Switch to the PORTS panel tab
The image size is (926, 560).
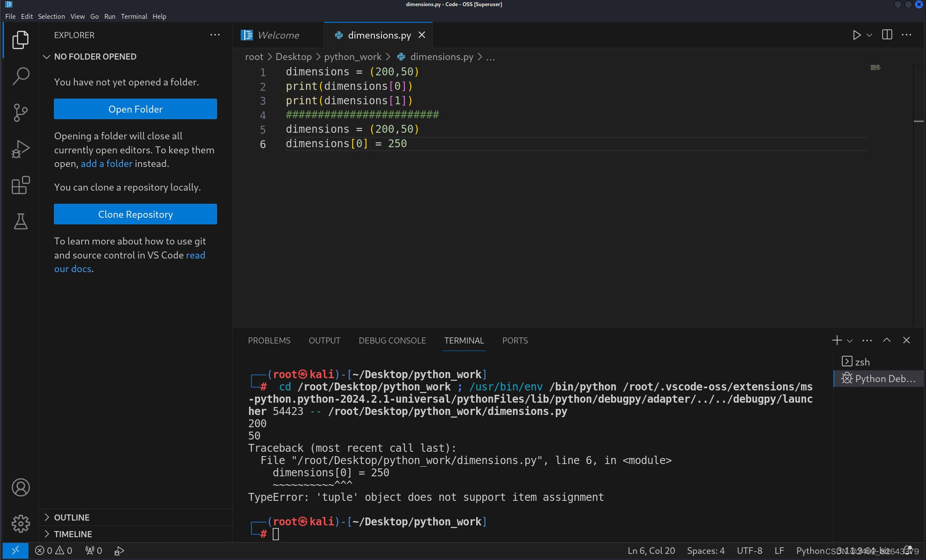(515, 340)
